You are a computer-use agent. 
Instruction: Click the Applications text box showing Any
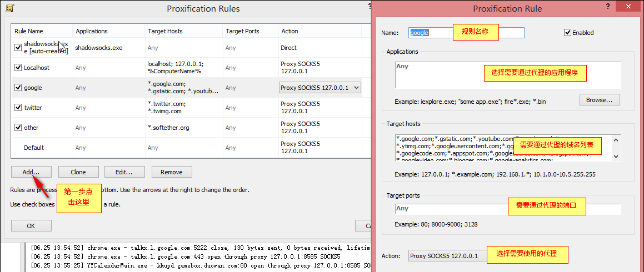(x=508, y=75)
